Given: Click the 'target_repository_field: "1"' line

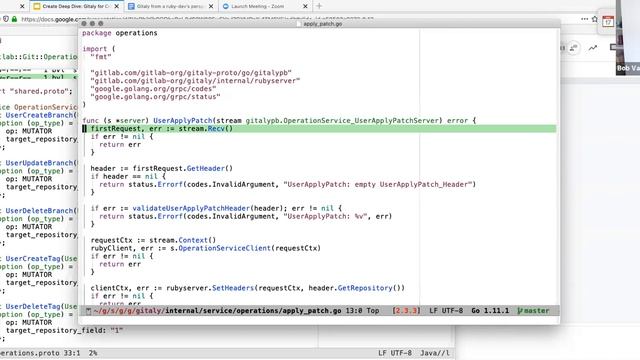Looking at the screenshot, I should [64, 330].
